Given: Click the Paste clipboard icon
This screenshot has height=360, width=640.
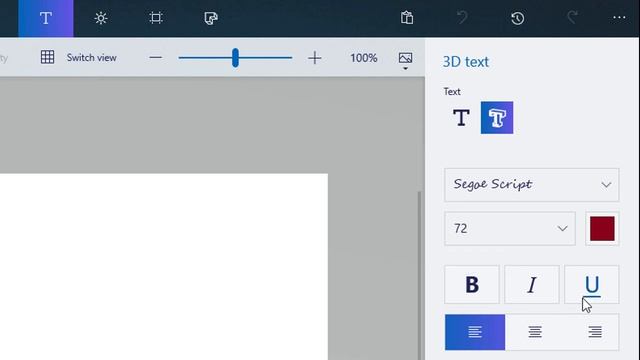Looking at the screenshot, I should pyautogui.click(x=407, y=18).
